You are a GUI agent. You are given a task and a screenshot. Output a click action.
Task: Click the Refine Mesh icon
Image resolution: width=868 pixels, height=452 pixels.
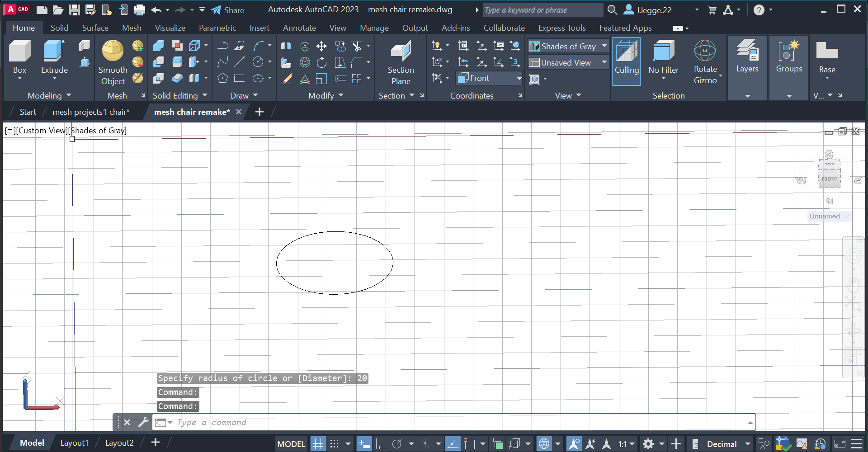click(x=138, y=78)
